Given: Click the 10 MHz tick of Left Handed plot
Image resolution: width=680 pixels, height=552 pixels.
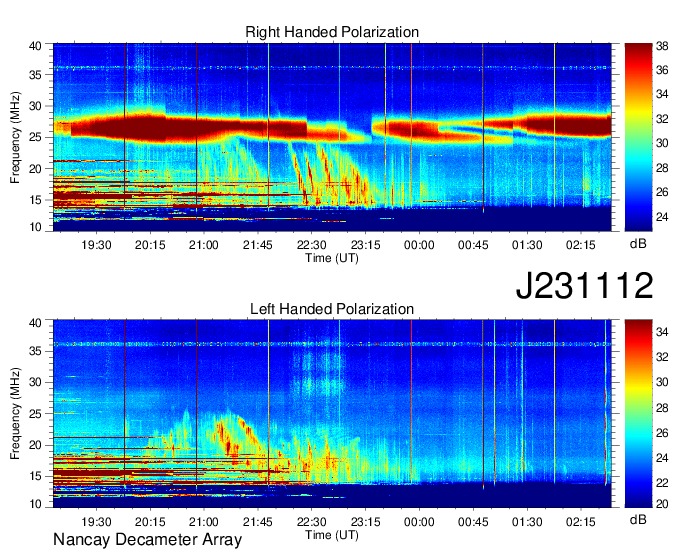Looking at the screenshot, I should (x=35, y=503).
